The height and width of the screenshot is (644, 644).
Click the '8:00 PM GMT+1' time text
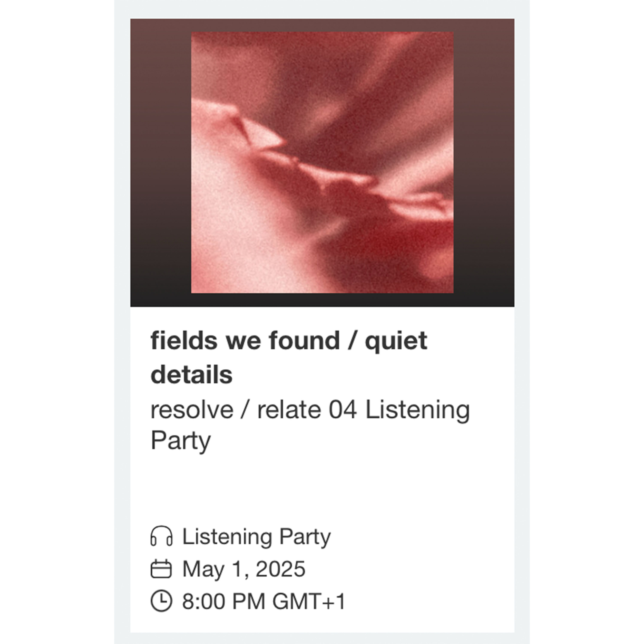264,601
